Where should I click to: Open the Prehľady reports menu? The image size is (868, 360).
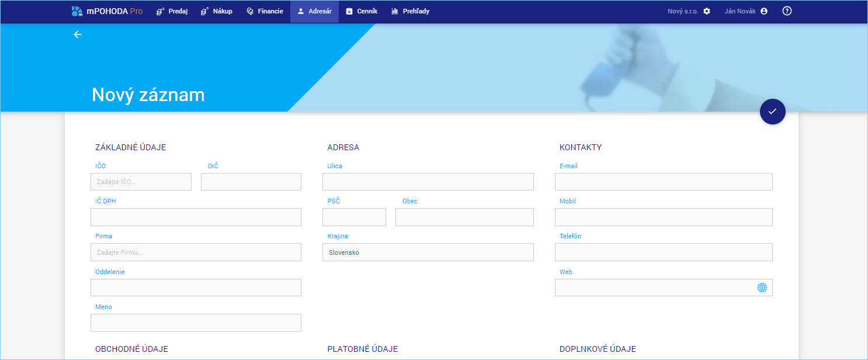click(410, 11)
